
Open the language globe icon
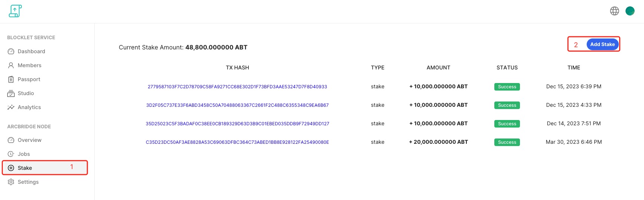click(615, 11)
